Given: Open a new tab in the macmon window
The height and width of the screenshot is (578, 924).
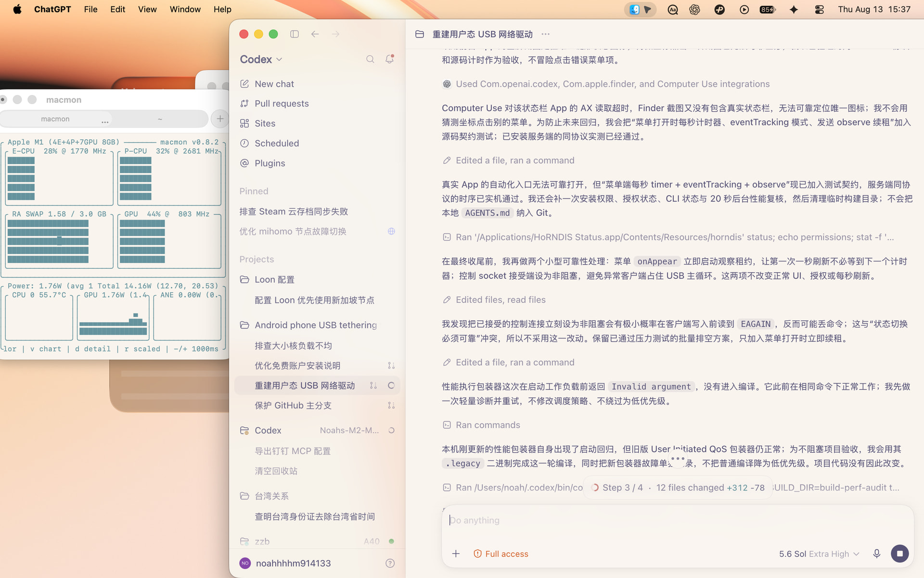Looking at the screenshot, I should pos(220,118).
